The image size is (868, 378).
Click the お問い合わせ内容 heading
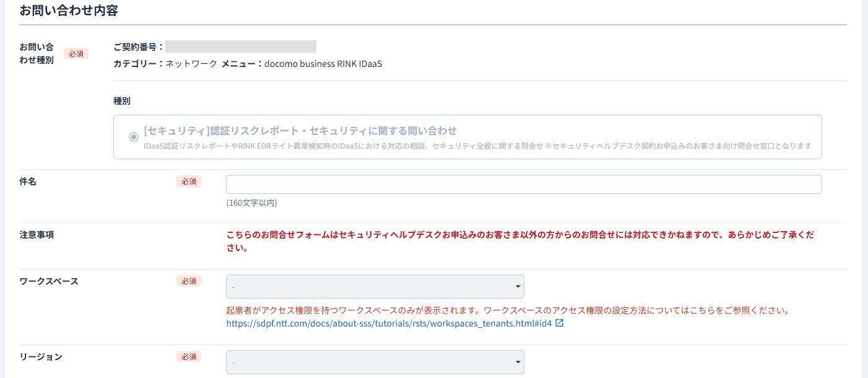coord(69,11)
